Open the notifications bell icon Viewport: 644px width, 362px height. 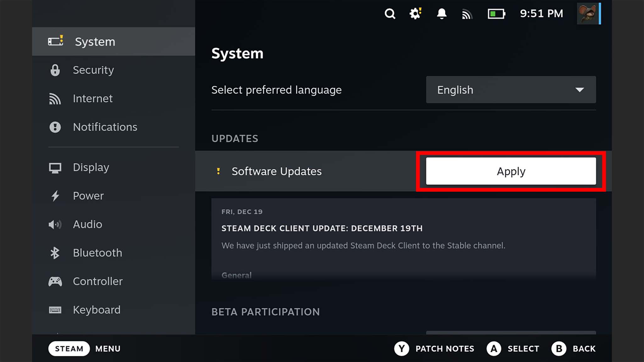coord(441,14)
